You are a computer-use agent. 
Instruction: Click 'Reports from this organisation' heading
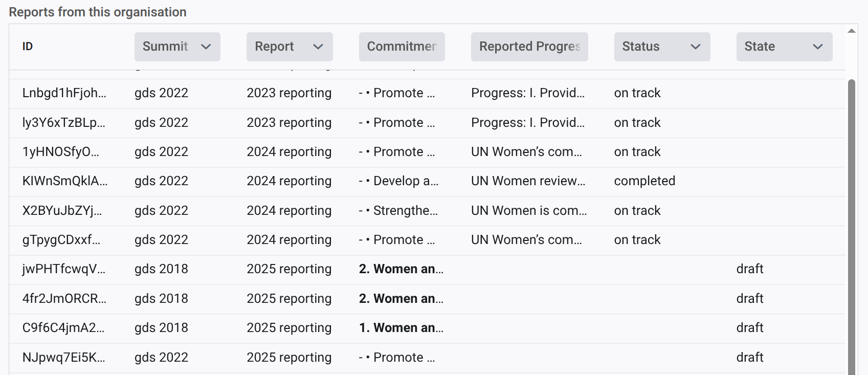tap(98, 12)
